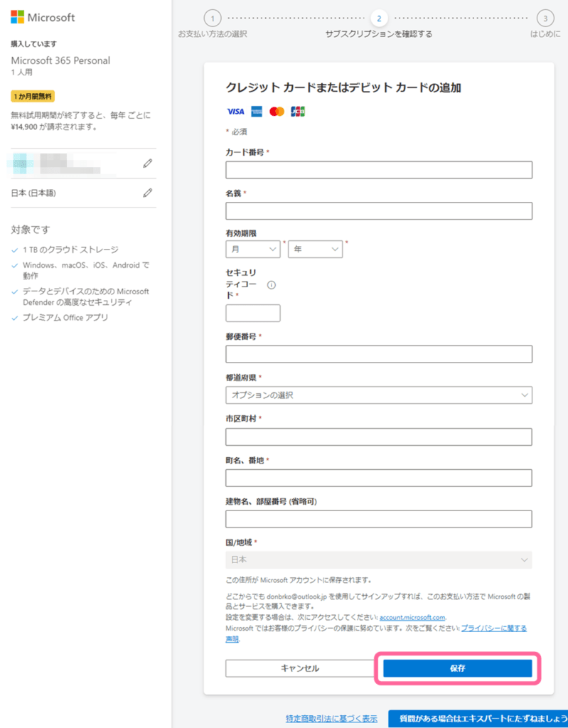Image resolution: width=568 pixels, height=728 pixels.
Task: Open the account.microsoft.com link
Action: click(412, 618)
